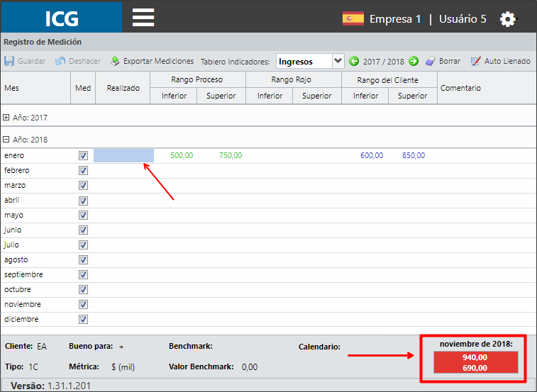Click the settings gear icon
Screen dimensions: 537x392
pos(507,19)
